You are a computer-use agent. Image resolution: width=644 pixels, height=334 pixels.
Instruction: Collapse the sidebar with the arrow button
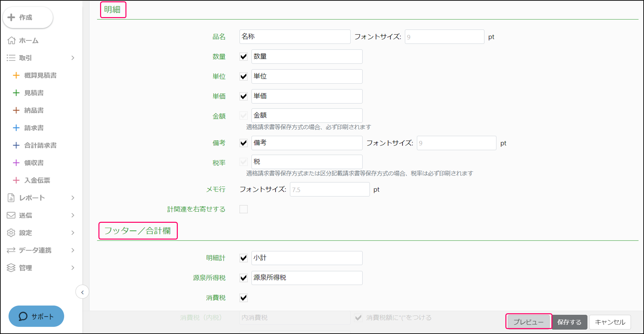pyautogui.click(x=82, y=292)
